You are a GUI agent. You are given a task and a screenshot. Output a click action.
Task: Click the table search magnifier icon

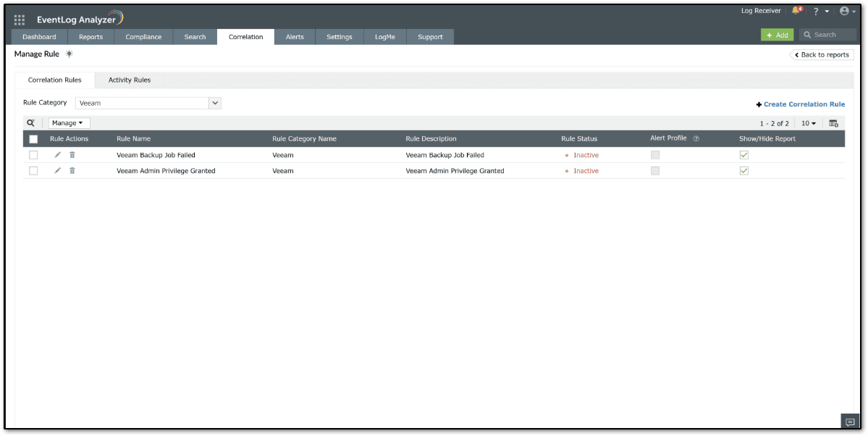coord(31,123)
